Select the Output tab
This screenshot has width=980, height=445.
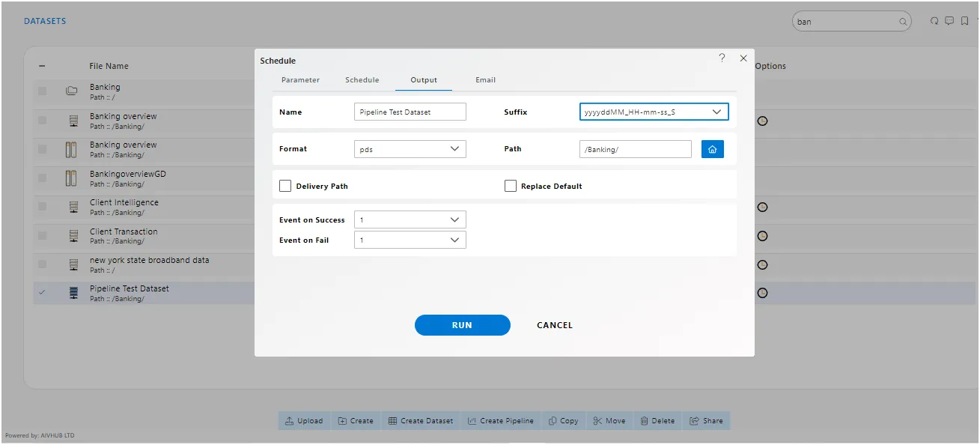(x=424, y=80)
